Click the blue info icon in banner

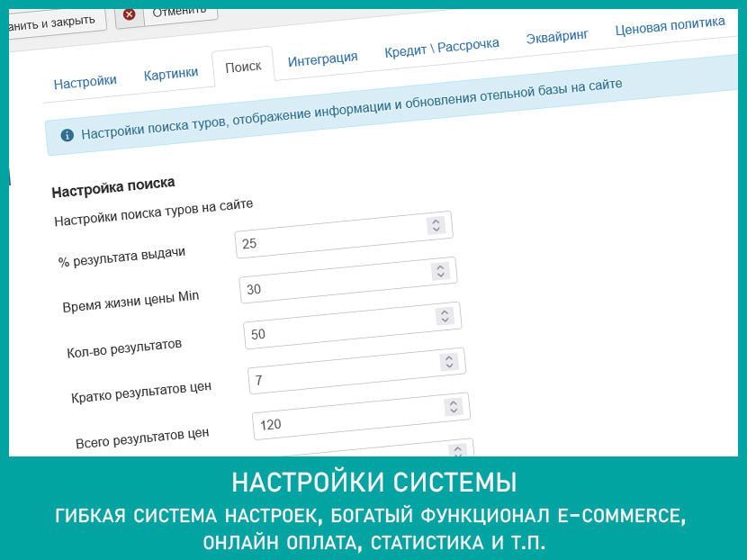67,135
